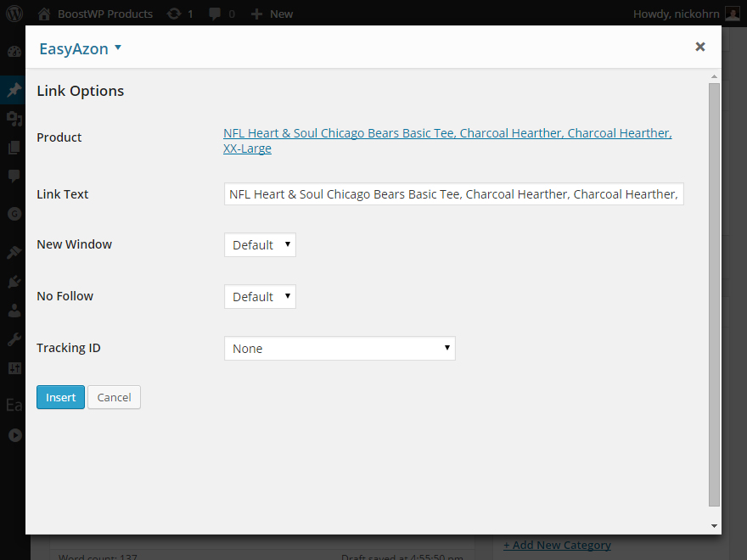Open the Settings sliders sidebar icon

pyautogui.click(x=14, y=367)
